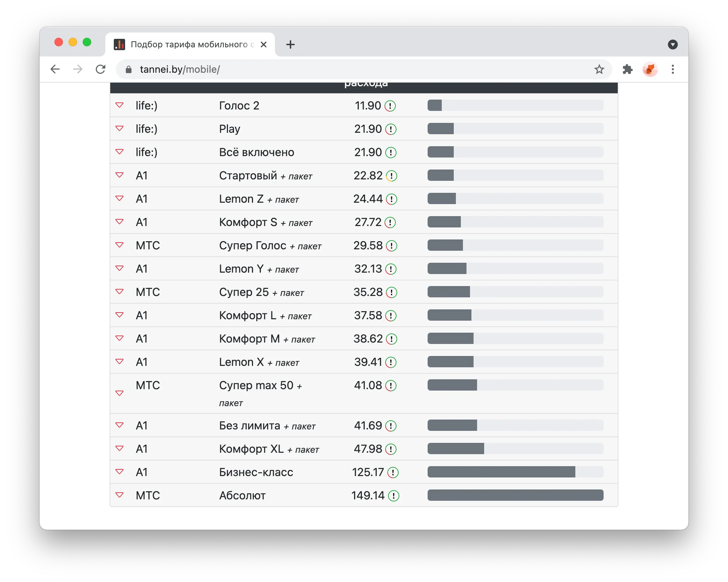
Task: Click the info icon next to 47.98
Action: point(391,449)
